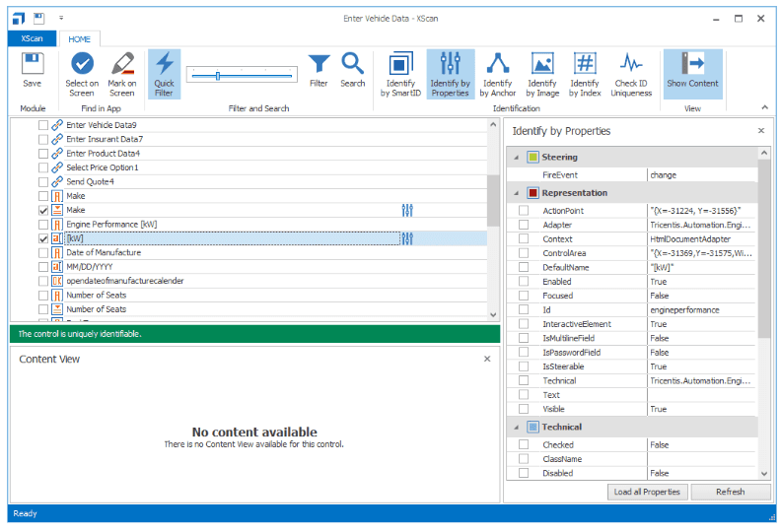
Task: Activate Mark on Screen tool
Action: tap(121, 74)
